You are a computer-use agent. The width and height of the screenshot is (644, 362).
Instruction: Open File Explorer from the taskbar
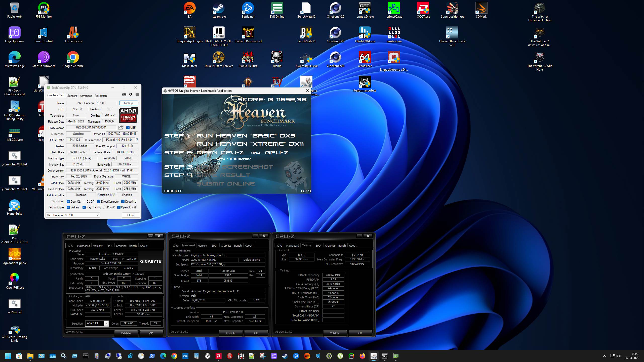click(x=30, y=356)
